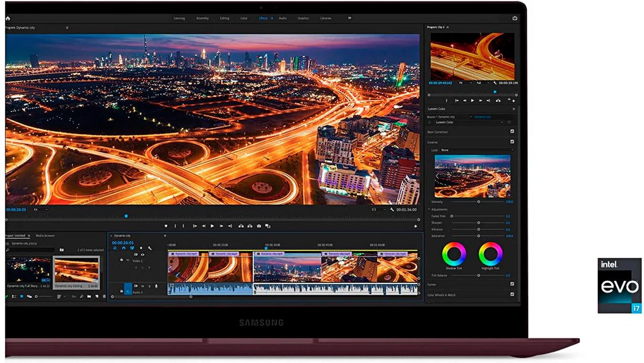
Task: Create new bin folder icon in project panel
Action: tap(89, 296)
